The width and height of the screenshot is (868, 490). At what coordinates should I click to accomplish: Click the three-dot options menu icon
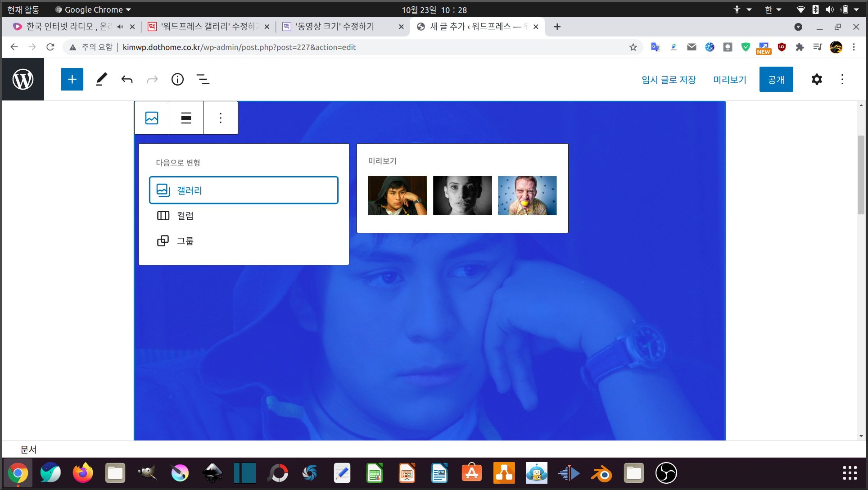(221, 118)
